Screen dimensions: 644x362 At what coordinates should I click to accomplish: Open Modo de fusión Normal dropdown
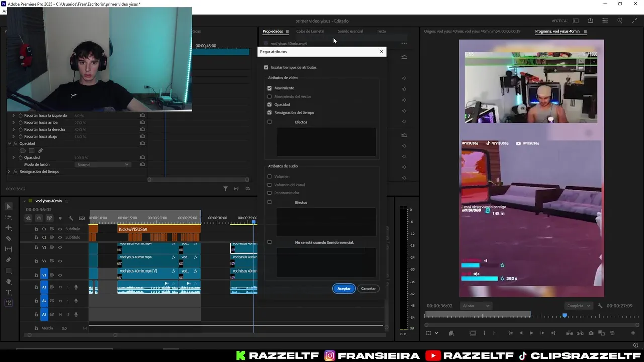103,164
